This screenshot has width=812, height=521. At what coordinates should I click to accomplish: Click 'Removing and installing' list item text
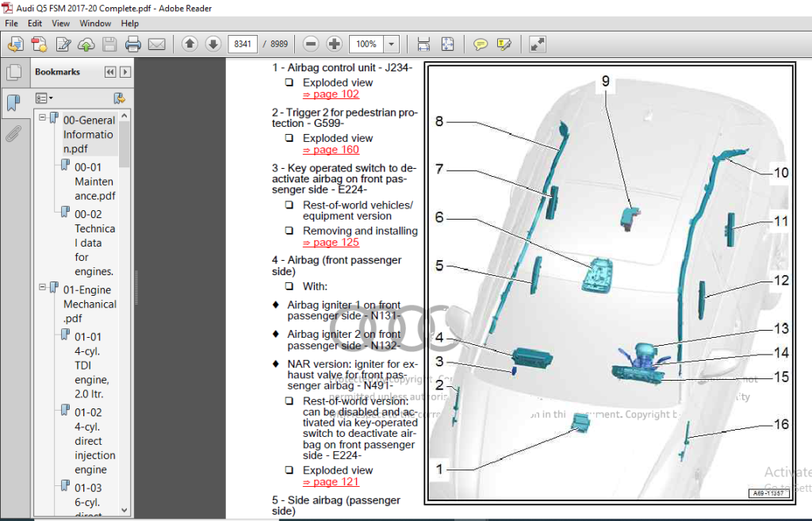360,231
